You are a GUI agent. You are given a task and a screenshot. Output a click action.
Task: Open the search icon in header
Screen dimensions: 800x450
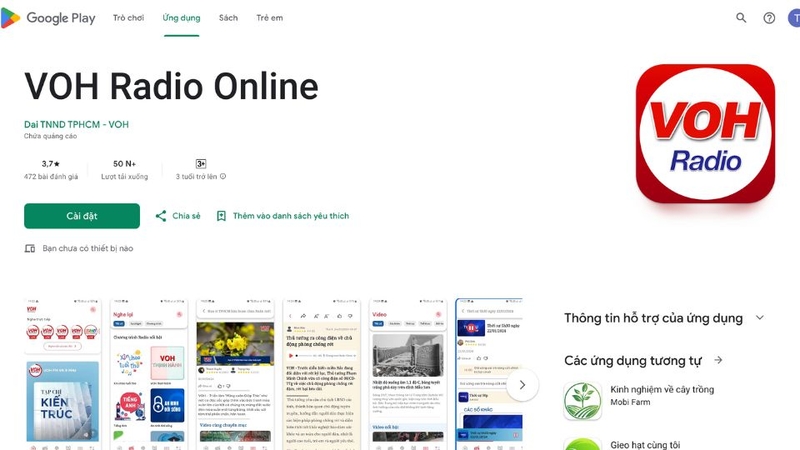pos(741,18)
